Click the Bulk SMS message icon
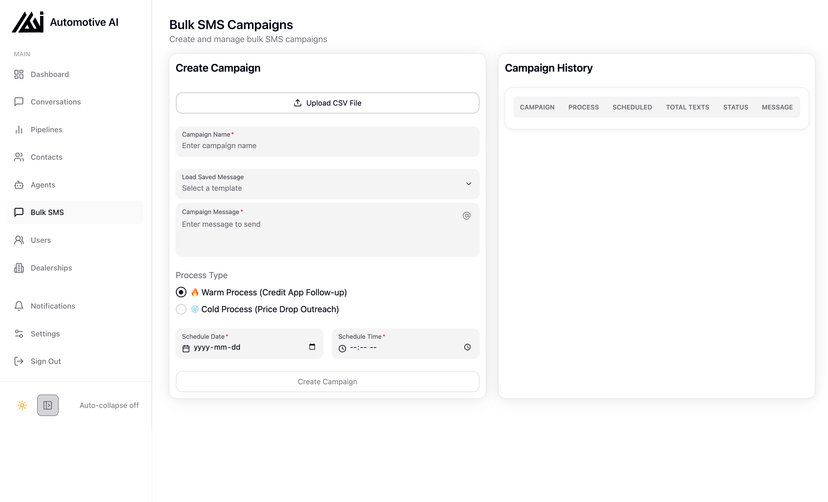This screenshot has height=502, width=828. coord(19,212)
